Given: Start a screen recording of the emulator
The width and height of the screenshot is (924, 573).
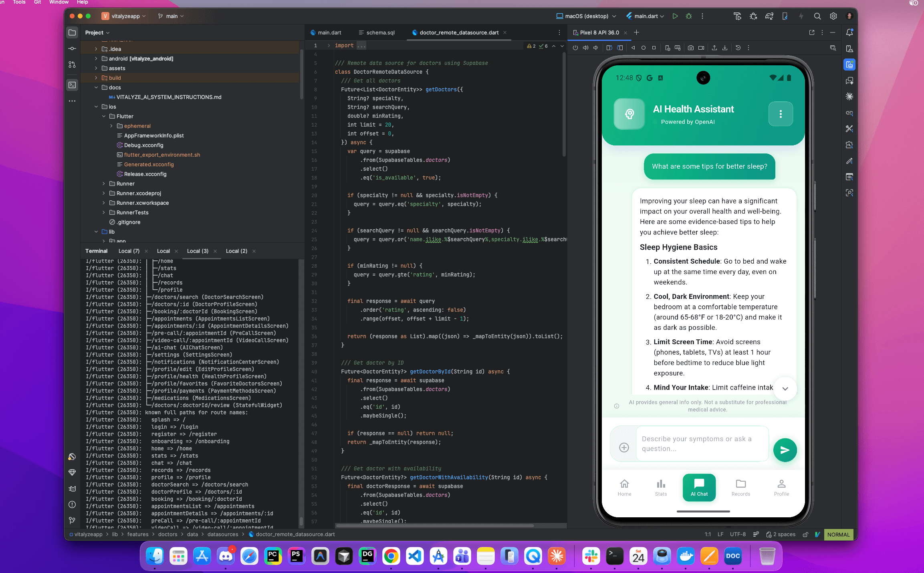Looking at the screenshot, I should (702, 48).
